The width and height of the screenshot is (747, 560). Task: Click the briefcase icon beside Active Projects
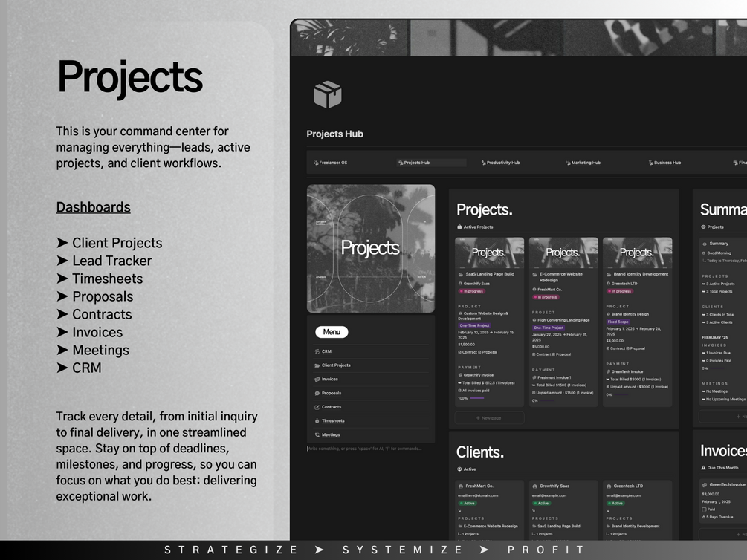click(459, 227)
